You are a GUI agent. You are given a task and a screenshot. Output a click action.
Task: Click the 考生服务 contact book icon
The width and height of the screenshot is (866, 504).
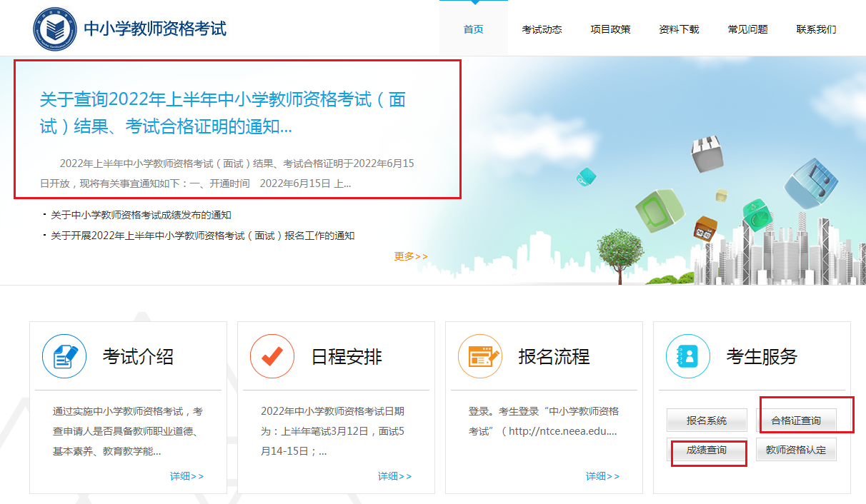[687, 356]
